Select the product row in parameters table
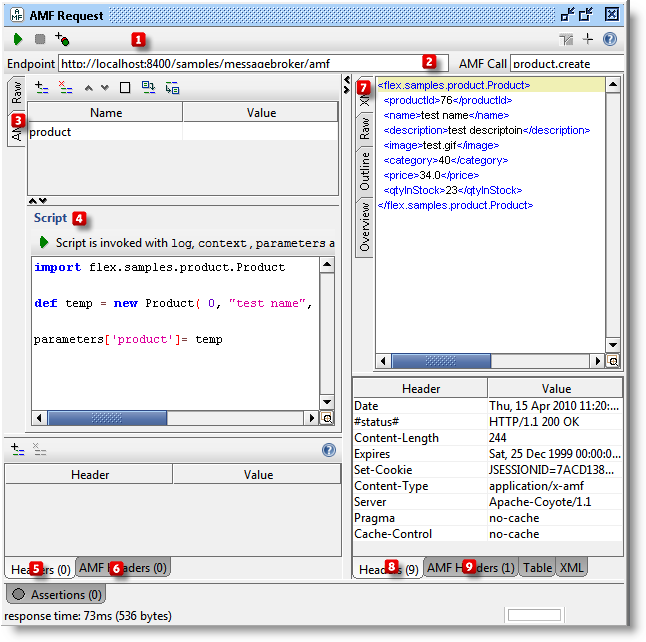Image resolution: width=646 pixels, height=642 pixels. [x=183, y=132]
